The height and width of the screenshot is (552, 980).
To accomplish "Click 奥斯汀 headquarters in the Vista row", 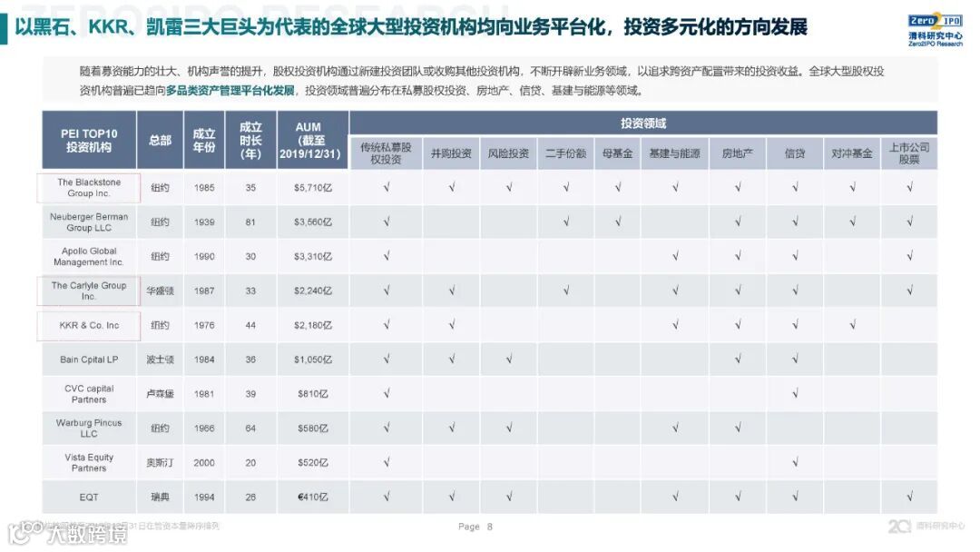I will pos(160,463).
